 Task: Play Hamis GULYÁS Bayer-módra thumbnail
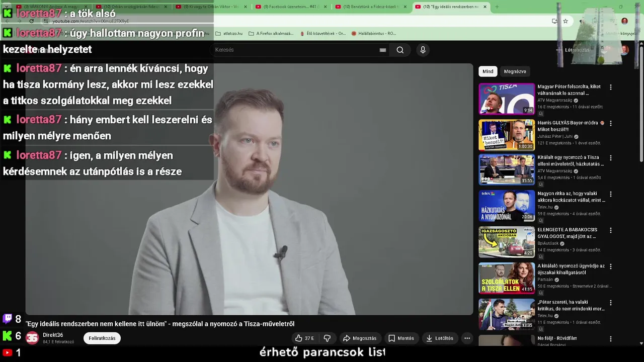pos(506,135)
